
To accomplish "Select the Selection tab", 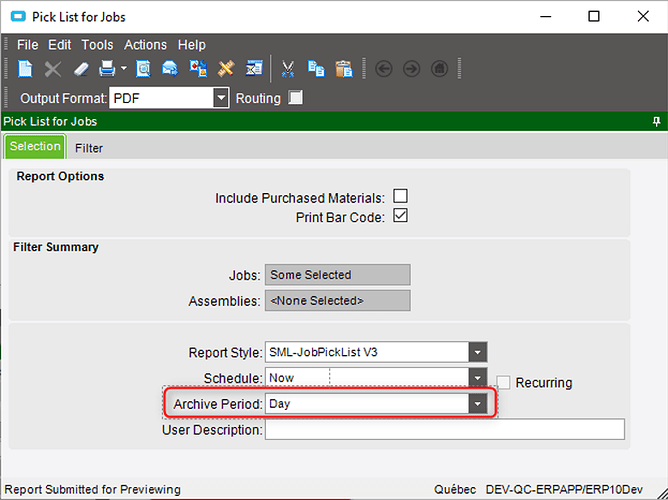I will click(35, 146).
